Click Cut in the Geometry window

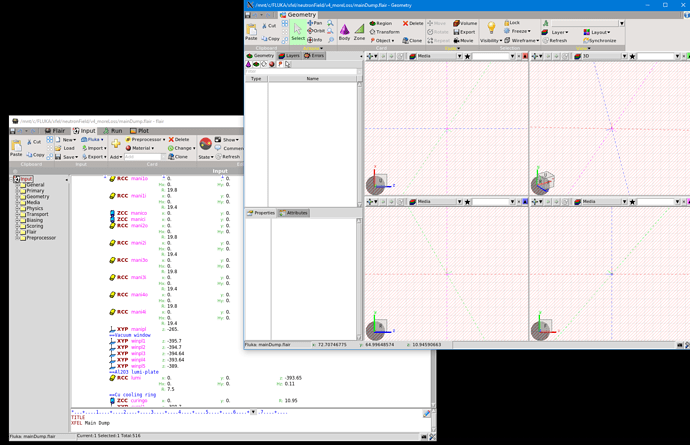coord(269,26)
